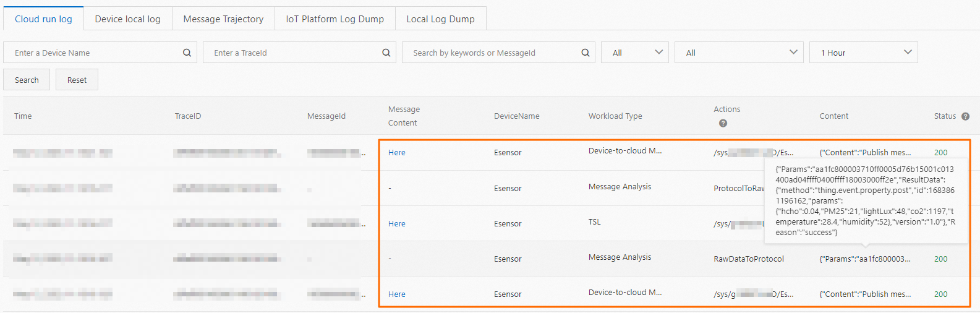Click status 200 in last row
980x313 pixels.
tap(940, 294)
